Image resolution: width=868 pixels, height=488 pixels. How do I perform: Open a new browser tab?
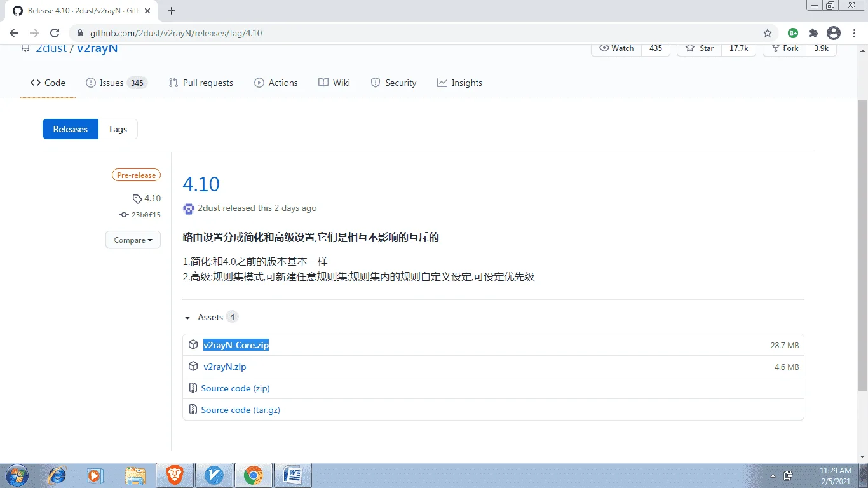172,11
